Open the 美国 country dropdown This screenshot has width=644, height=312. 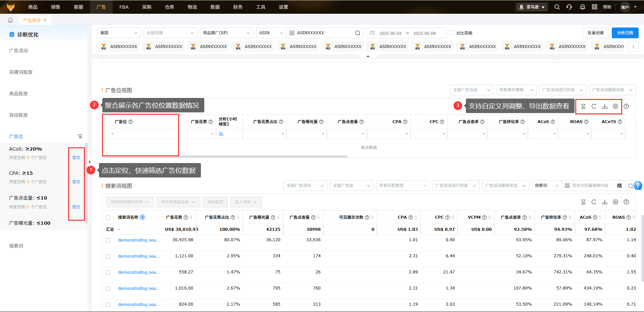tap(119, 33)
